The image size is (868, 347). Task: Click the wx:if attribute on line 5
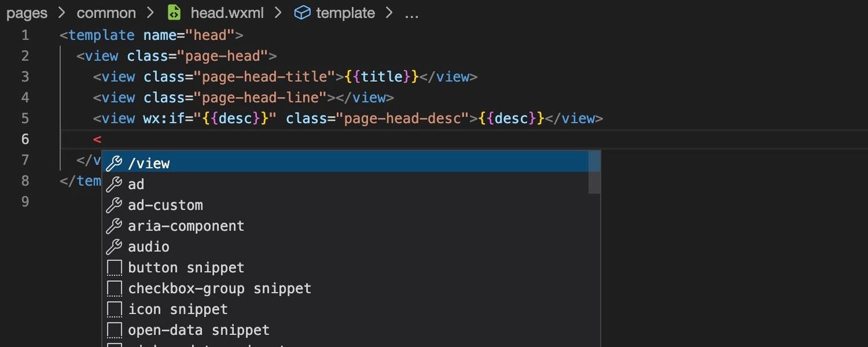(x=164, y=119)
